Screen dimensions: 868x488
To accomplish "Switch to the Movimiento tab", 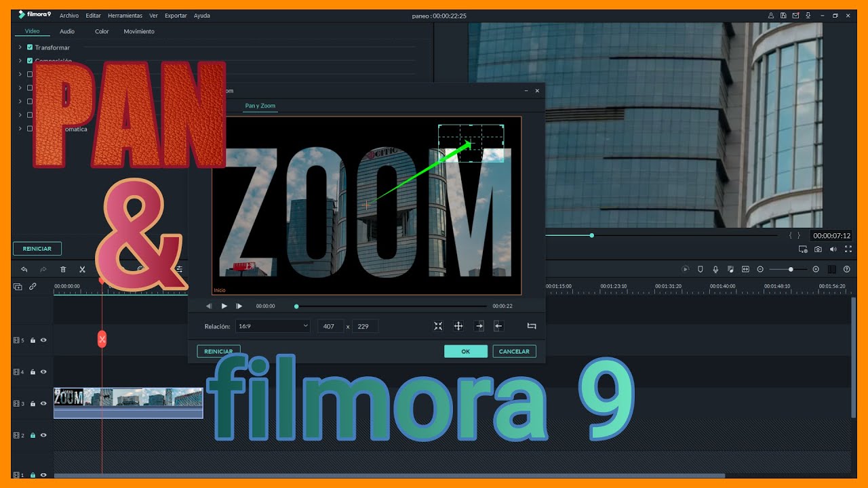I will [139, 31].
